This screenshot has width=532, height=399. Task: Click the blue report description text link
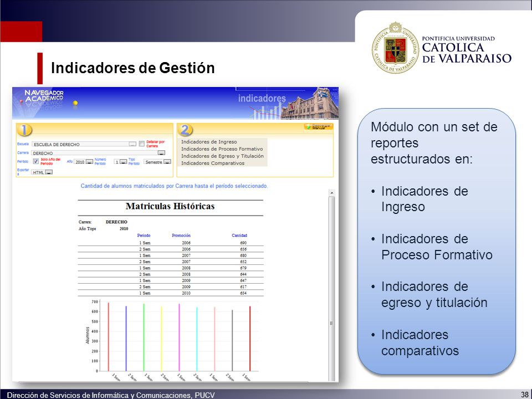[174, 186]
